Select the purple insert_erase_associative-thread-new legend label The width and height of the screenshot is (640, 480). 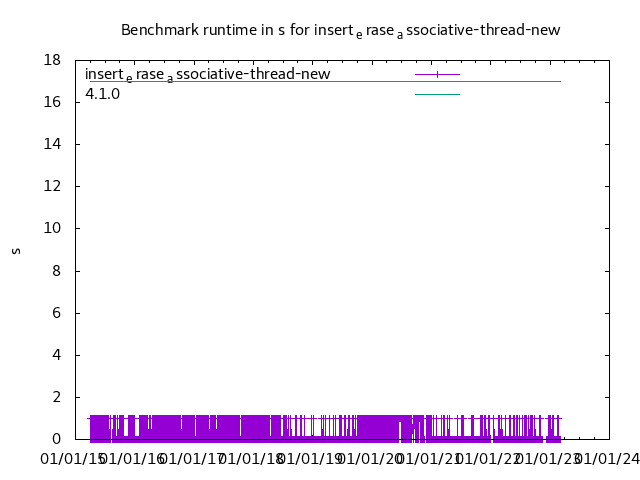pyautogui.click(x=207, y=74)
